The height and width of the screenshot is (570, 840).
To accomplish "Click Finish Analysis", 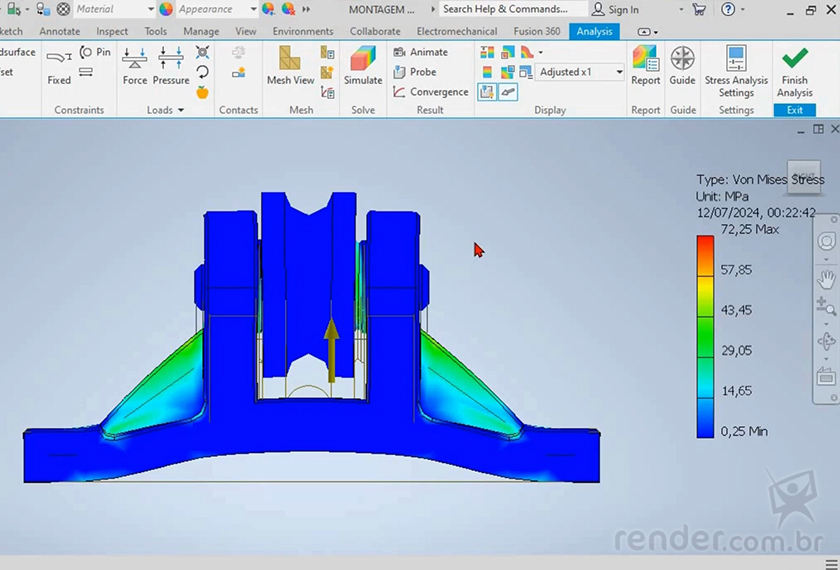I will click(x=795, y=70).
